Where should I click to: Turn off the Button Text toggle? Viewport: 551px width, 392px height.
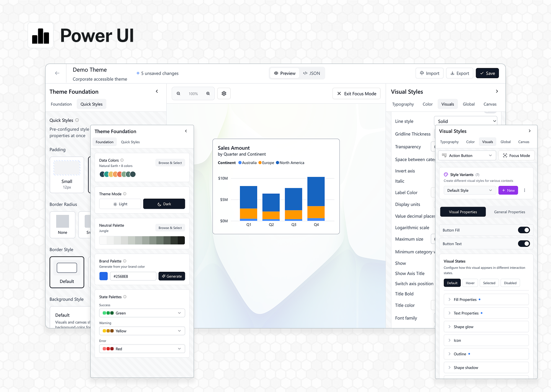(x=524, y=243)
